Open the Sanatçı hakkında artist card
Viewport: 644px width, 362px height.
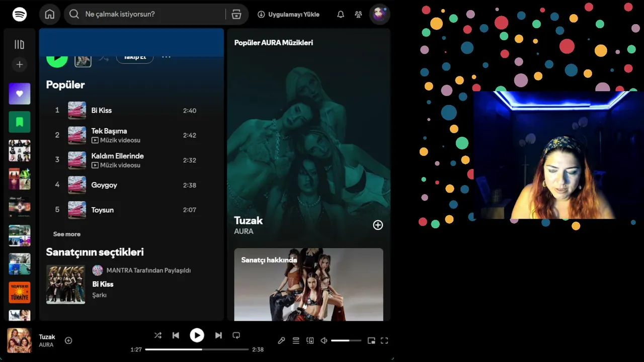coord(308,284)
